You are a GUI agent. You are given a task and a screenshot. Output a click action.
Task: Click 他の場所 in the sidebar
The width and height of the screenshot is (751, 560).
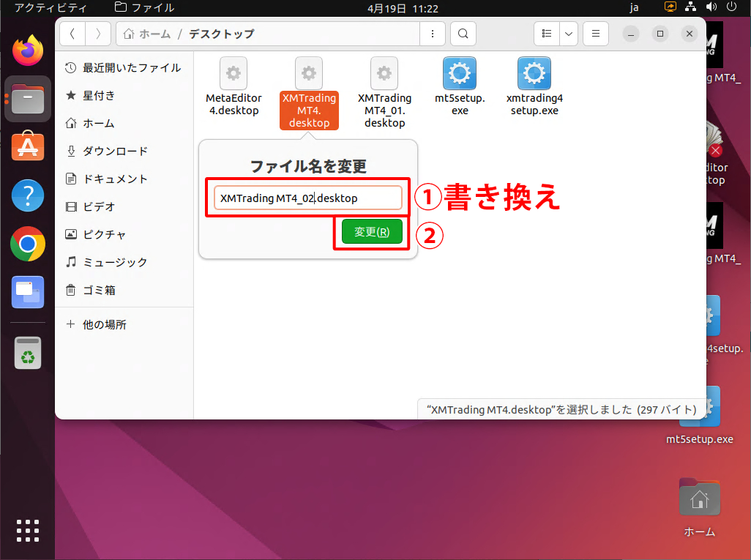pyautogui.click(x=104, y=324)
